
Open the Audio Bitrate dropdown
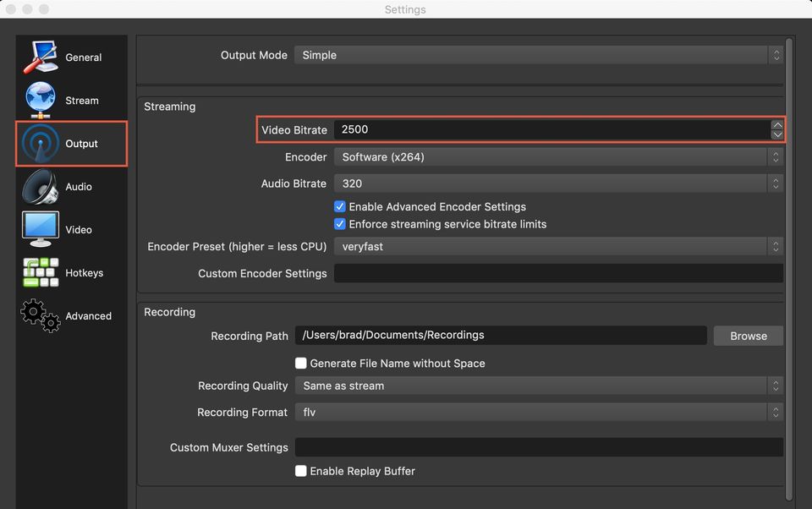pos(558,183)
